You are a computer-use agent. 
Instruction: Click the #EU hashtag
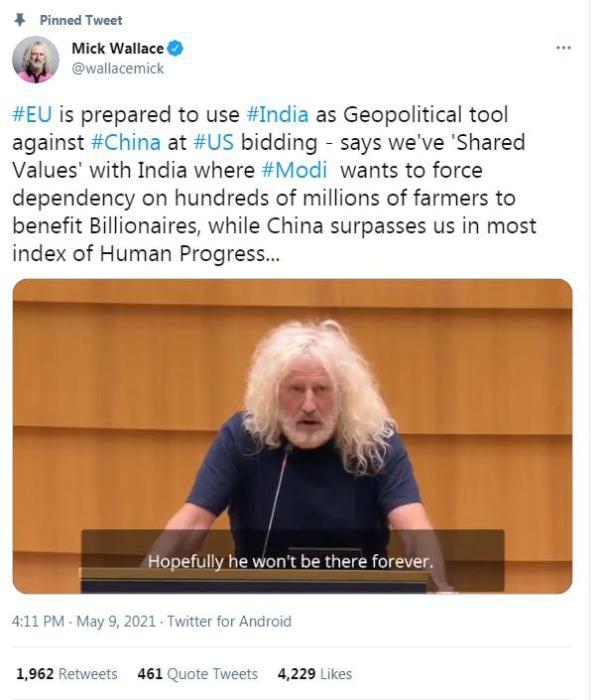coord(32,114)
